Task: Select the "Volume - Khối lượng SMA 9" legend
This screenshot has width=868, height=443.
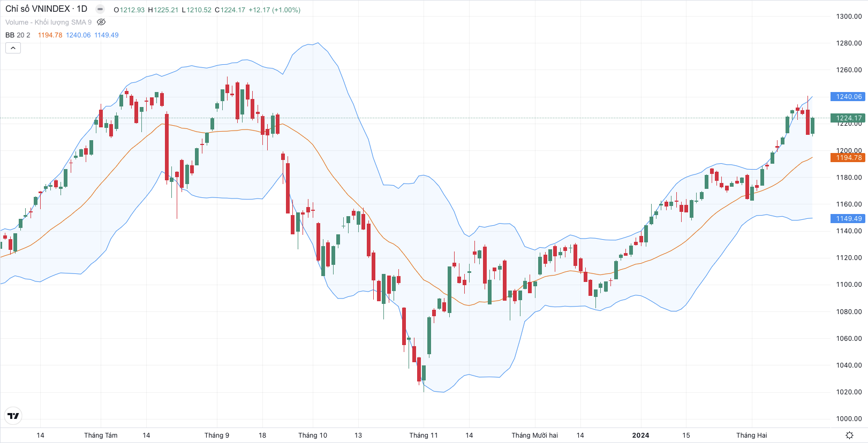Action: click(x=48, y=22)
